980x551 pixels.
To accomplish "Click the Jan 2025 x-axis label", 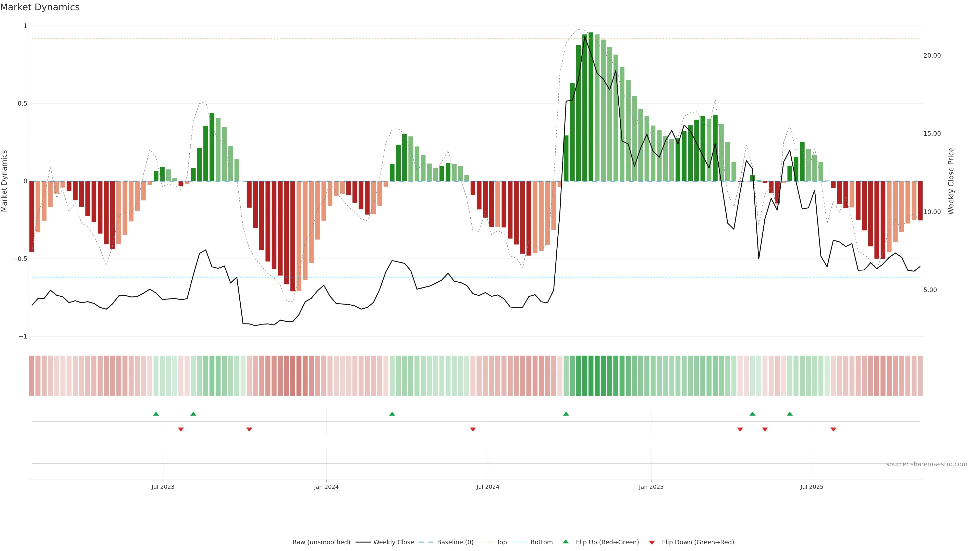I will (651, 487).
